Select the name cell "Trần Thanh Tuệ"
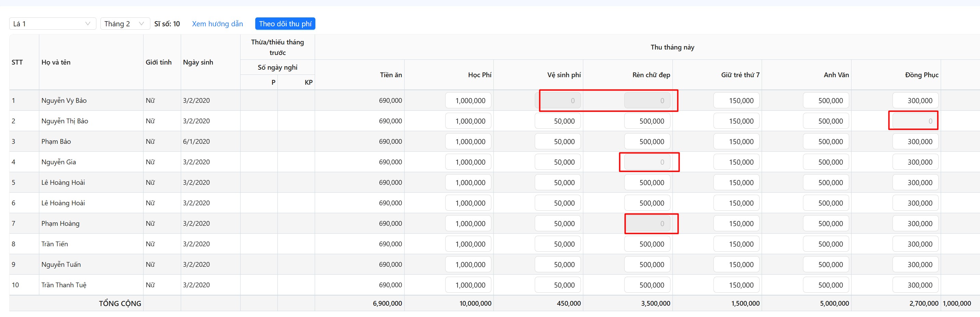Image resolution: width=980 pixels, height=317 pixels. [64, 285]
